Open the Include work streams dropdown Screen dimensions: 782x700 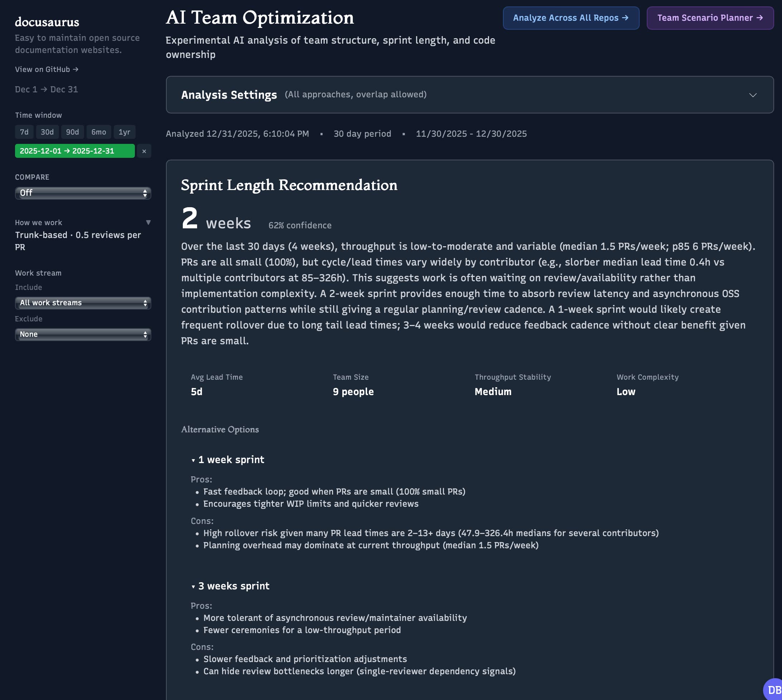(x=83, y=303)
